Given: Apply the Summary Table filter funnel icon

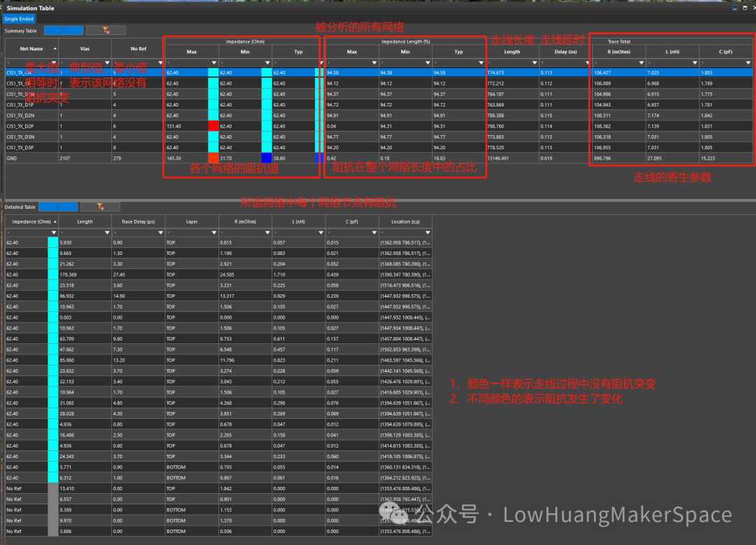Looking at the screenshot, I should [63, 30].
